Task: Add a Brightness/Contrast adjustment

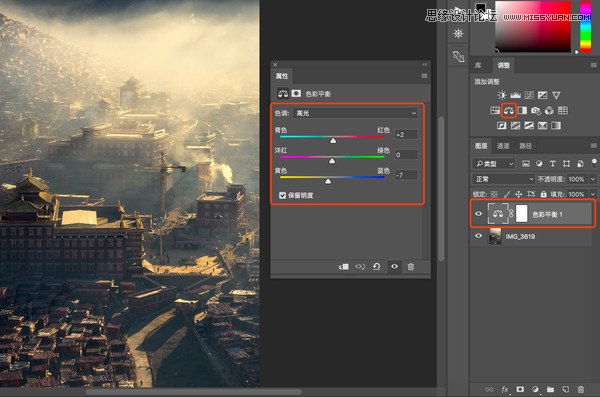Action: pos(502,95)
